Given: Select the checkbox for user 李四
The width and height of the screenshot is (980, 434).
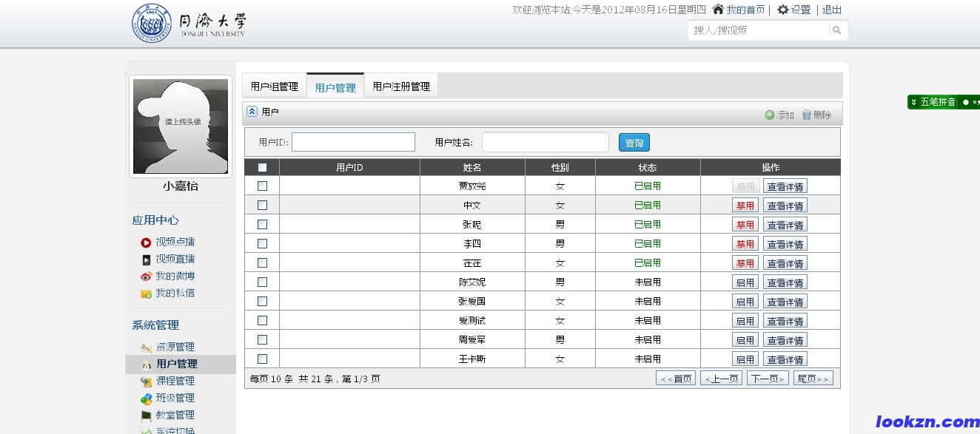Looking at the screenshot, I should pyautogui.click(x=262, y=244).
